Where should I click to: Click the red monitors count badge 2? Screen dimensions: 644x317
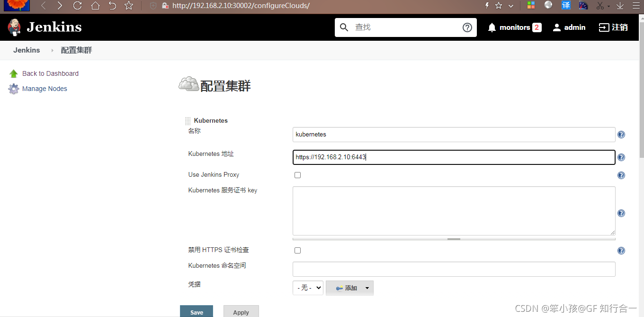(537, 27)
